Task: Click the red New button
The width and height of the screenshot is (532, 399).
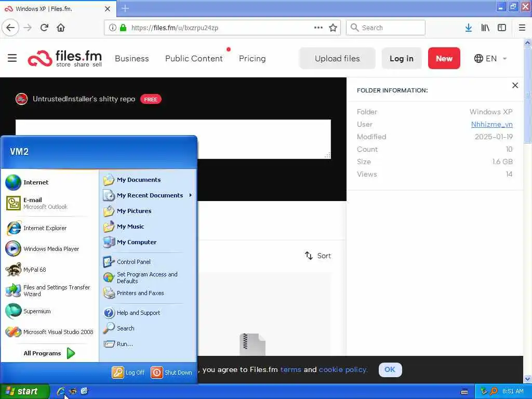Action: tap(444, 58)
